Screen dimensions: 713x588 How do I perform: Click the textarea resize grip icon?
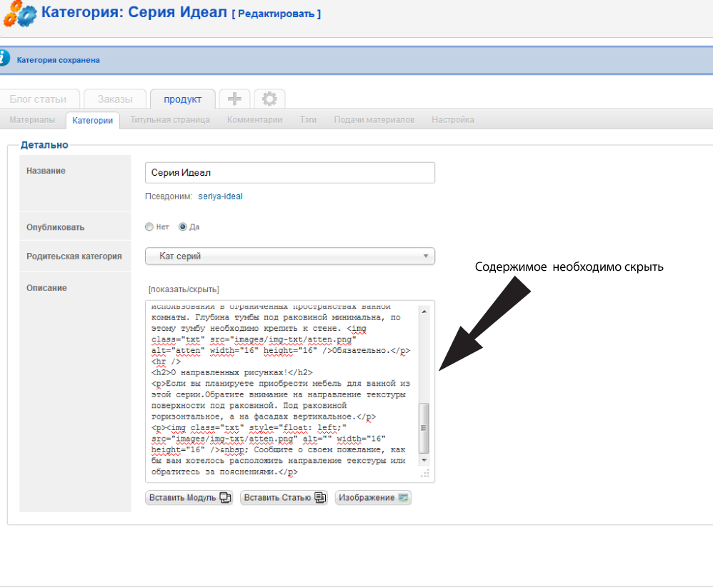pyautogui.click(x=424, y=473)
